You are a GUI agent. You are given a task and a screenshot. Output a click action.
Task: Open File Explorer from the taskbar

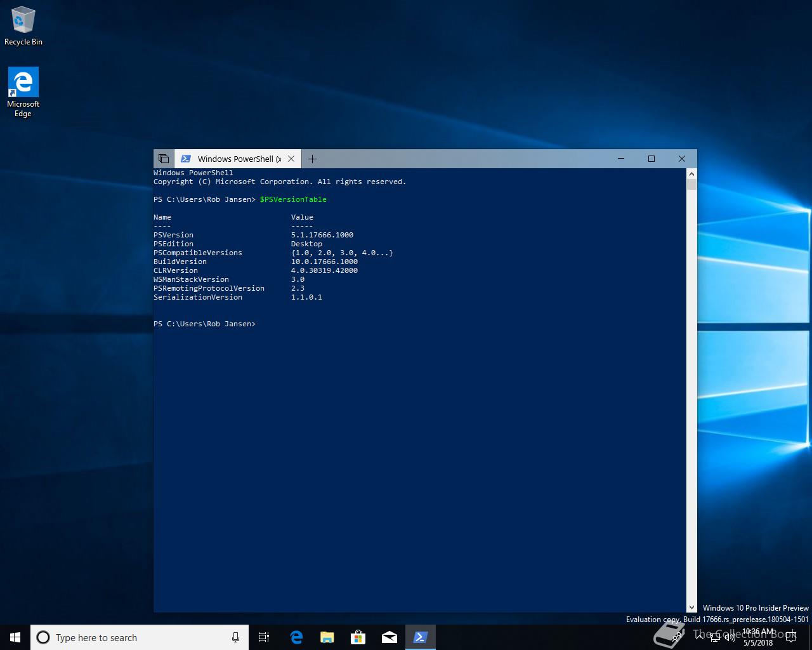(327, 637)
